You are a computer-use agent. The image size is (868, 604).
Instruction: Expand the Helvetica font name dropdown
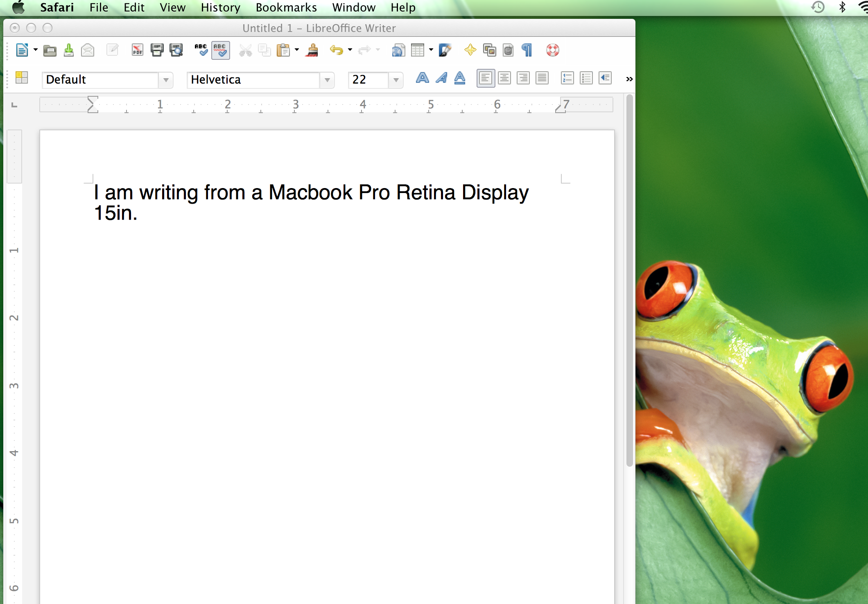pos(327,80)
